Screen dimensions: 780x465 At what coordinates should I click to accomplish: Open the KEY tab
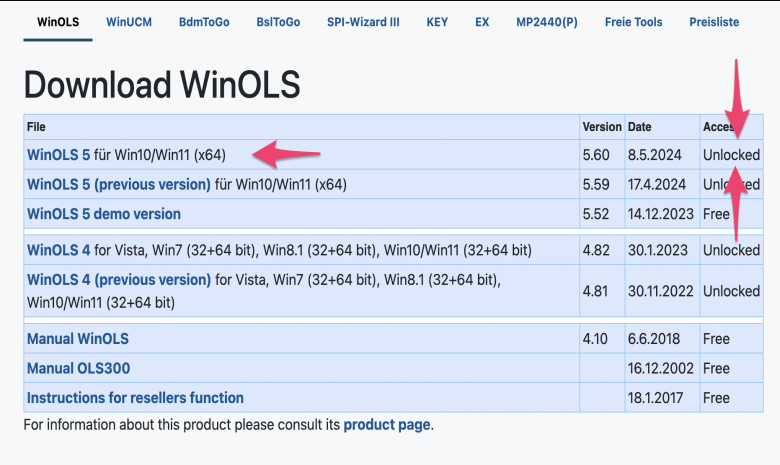(x=437, y=22)
